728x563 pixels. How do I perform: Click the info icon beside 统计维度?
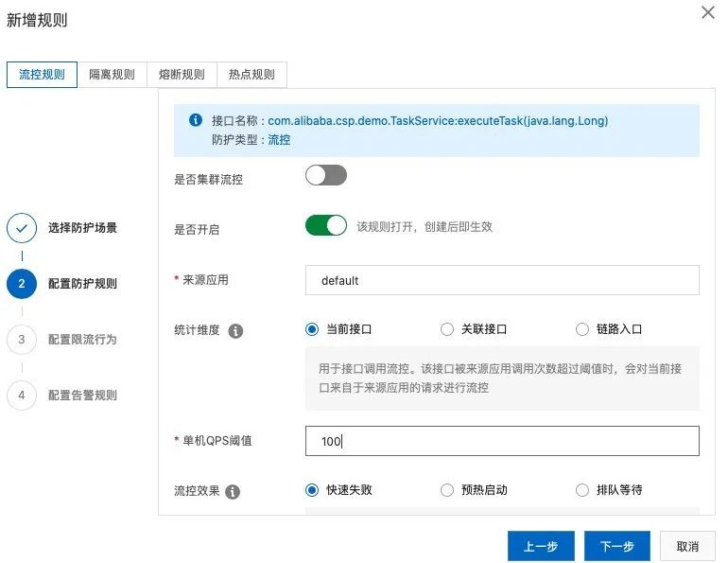(x=236, y=331)
